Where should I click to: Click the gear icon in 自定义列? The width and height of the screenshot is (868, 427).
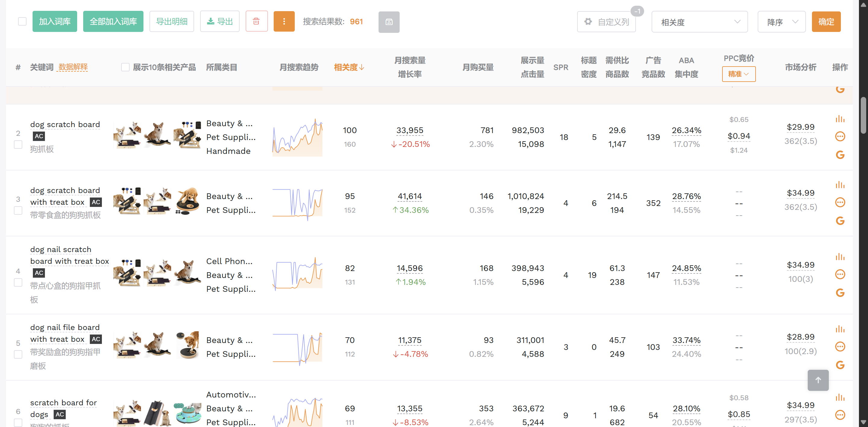click(588, 22)
